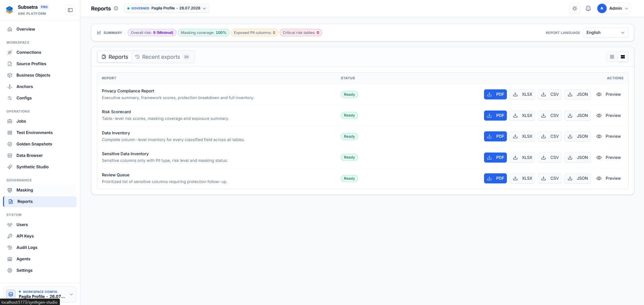644x305 pixels.
Task: Preview the Sensitive Data Inventory report
Action: [609, 158]
